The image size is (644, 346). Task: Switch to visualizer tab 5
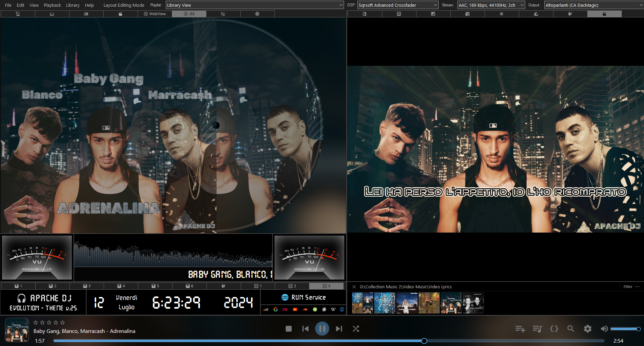pos(155,286)
